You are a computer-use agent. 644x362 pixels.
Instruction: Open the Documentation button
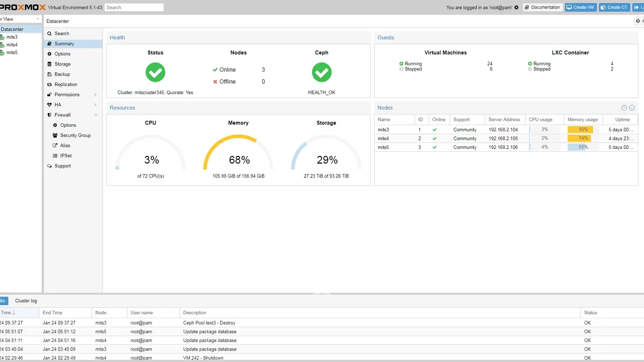point(542,8)
